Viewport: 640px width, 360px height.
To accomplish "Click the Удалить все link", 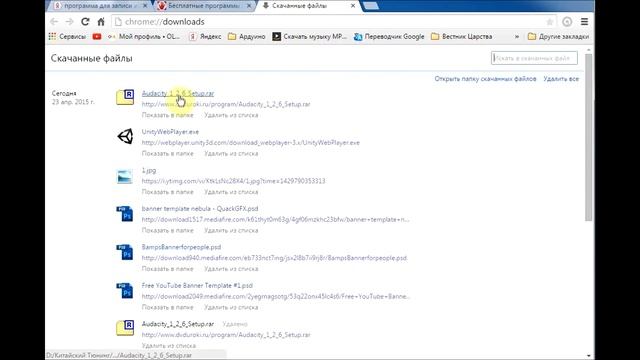I will 561,79.
